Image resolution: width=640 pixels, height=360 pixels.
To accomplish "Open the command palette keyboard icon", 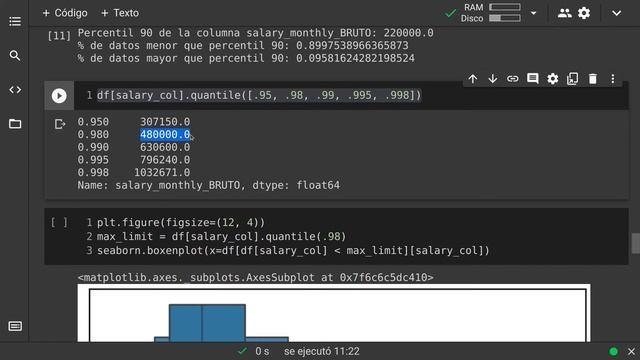I will (x=15, y=326).
